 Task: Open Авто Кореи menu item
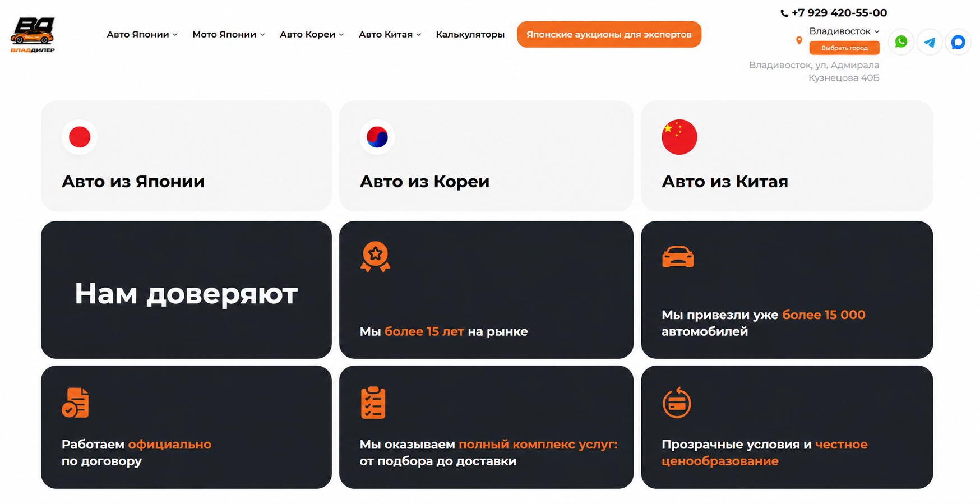pos(308,35)
